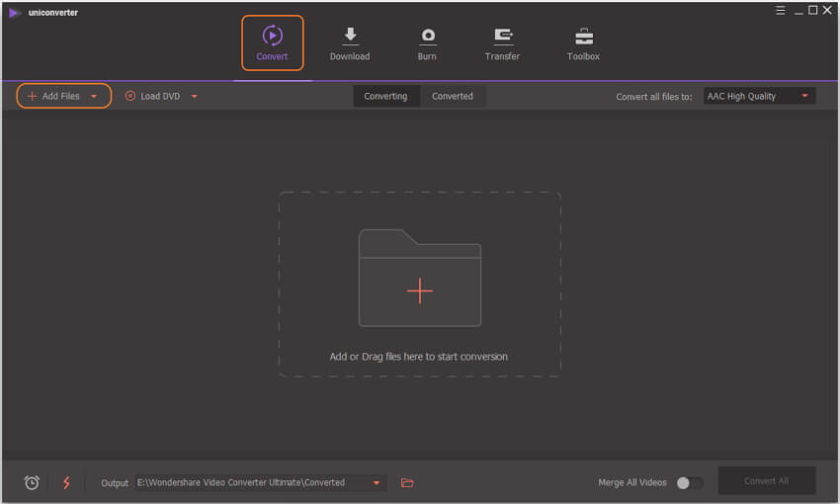The height and width of the screenshot is (504, 840).
Task: Switch to the Converted tab
Action: (x=453, y=97)
